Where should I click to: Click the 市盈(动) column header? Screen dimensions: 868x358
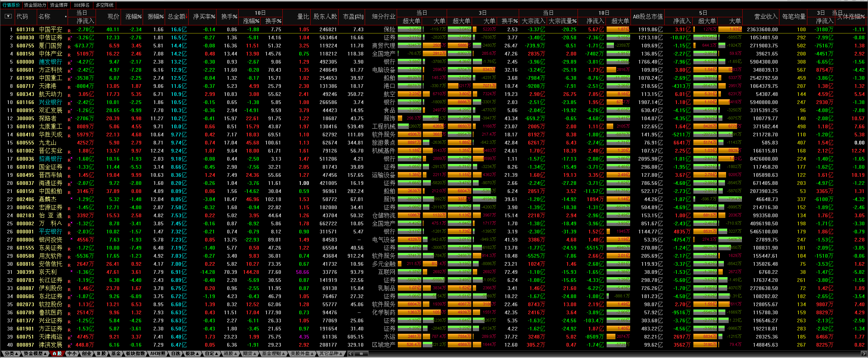[353, 17]
